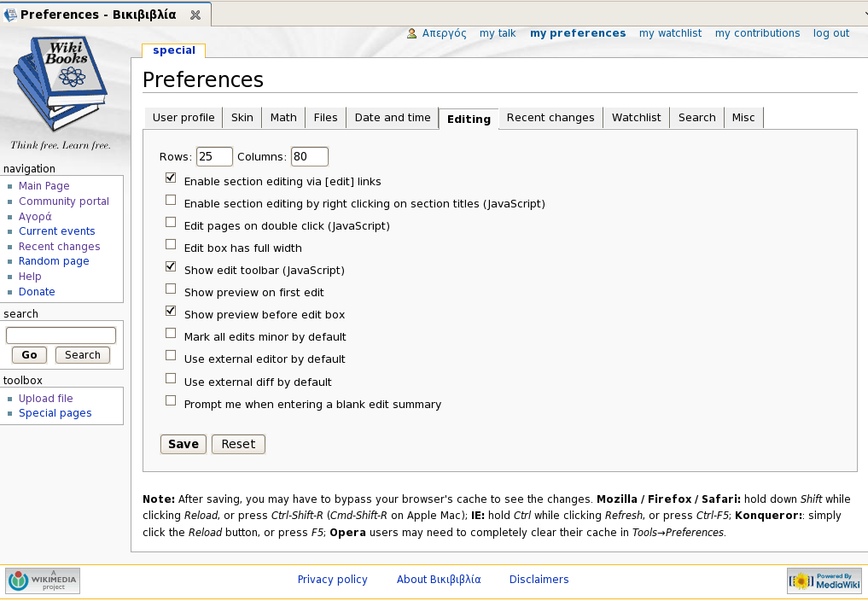Open my watchlist link
The width and height of the screenshot is (868, 601).
670,33
